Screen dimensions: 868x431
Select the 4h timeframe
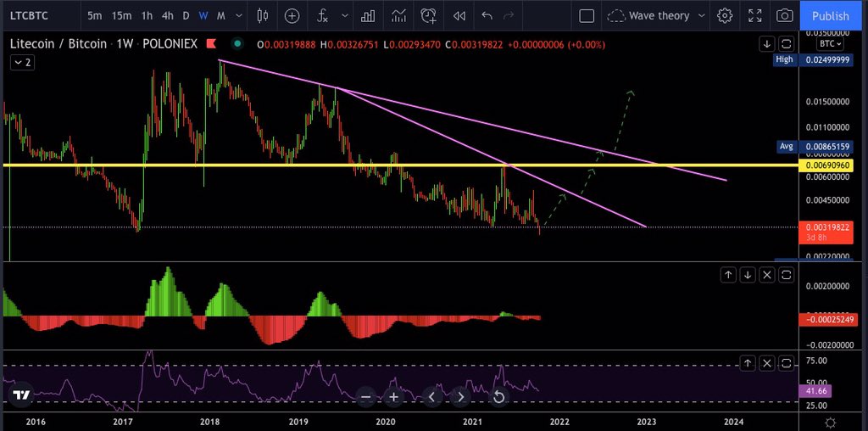[168, 16]
